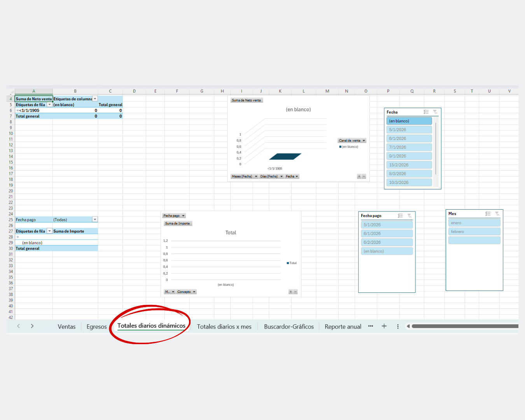Viewport: 525px width, 420px height.
Task: Select 5/1/2026 in the Fecha slicer
Action: tap(409, 130)
